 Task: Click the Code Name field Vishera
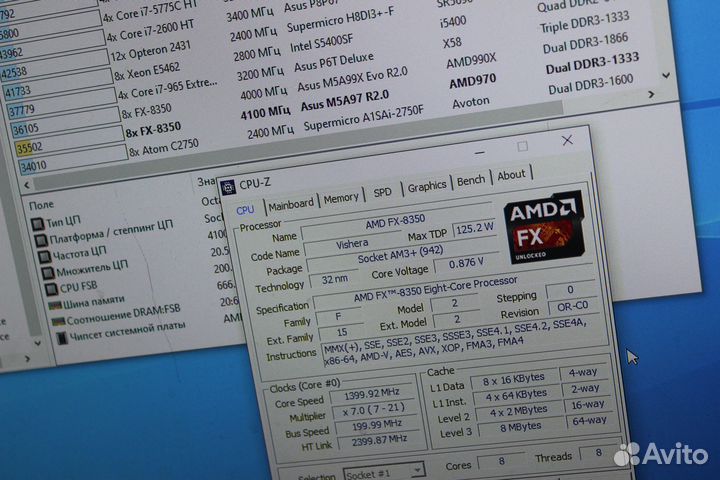[x=353, y=244]
